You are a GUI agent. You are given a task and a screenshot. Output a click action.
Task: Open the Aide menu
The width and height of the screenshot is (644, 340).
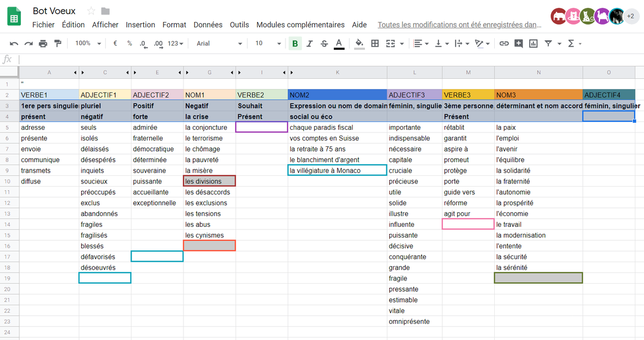coord(360,25)
